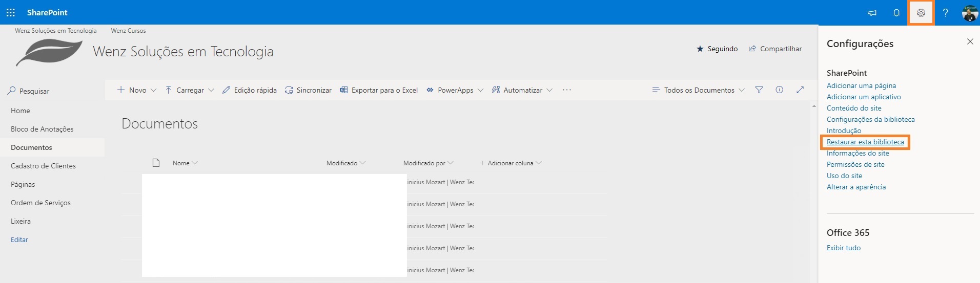Click Adicionar coluna
The width and height of the screenshot is (980, 283).
tap(511, 163)
